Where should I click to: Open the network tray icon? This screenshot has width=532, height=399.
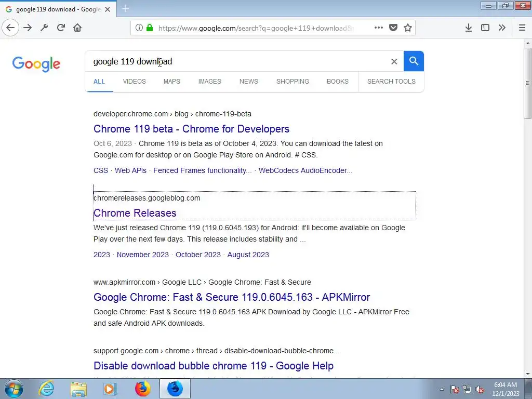[x=467, y=389]
